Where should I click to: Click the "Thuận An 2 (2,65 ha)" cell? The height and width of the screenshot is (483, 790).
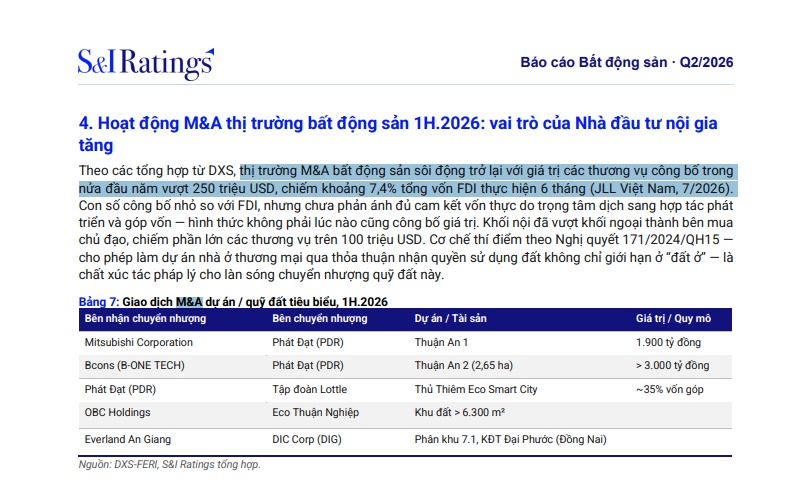(x=464, y=366)
